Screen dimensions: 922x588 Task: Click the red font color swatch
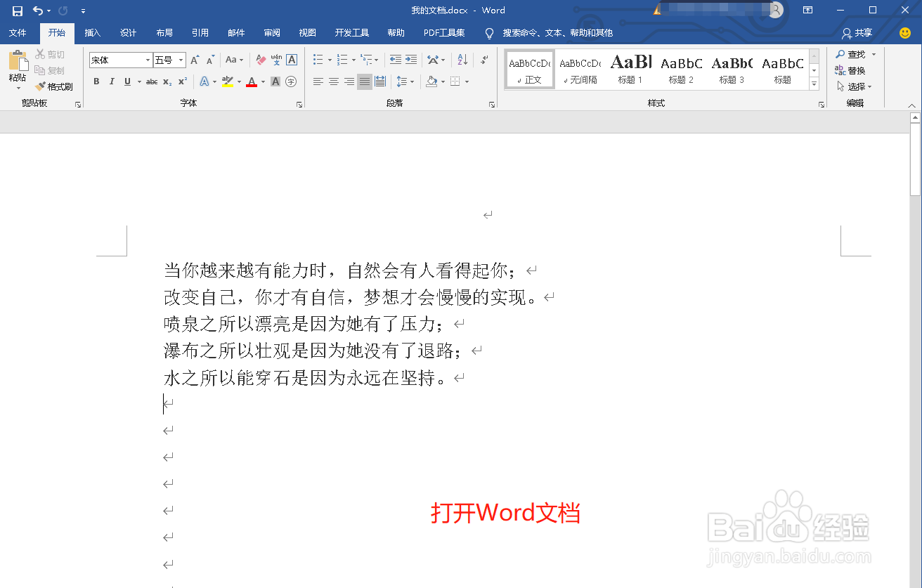pyautogui.click(x=252, y=81)
